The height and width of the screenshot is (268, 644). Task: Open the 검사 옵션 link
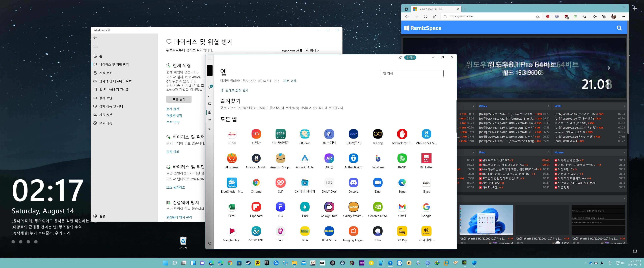coord(173,109)
